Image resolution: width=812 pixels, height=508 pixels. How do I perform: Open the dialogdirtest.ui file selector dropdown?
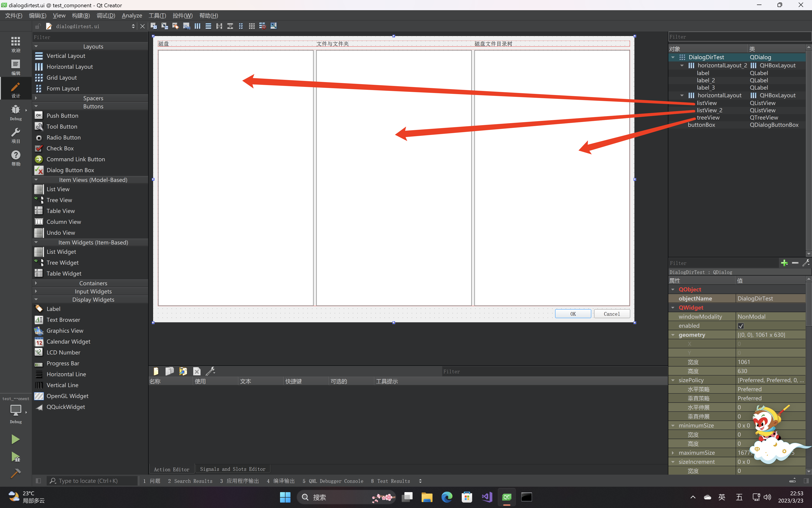tap(133, 26)
